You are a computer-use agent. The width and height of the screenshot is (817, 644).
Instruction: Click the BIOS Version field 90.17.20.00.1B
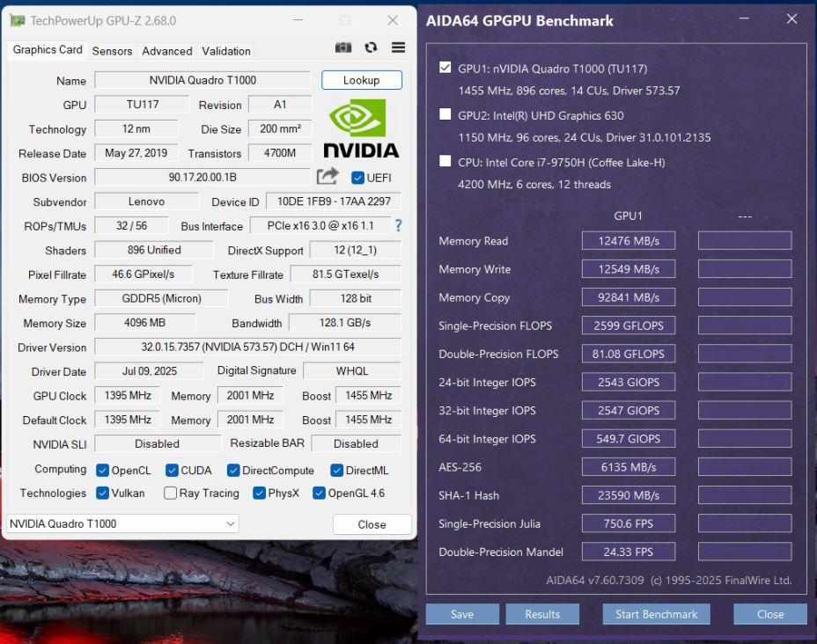tap(202, 177)
